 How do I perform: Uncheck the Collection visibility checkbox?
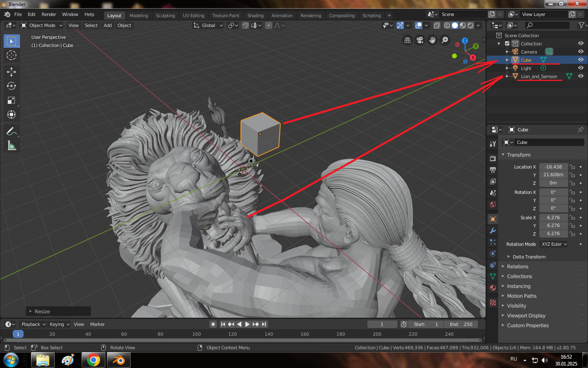[x=507, y=43]
